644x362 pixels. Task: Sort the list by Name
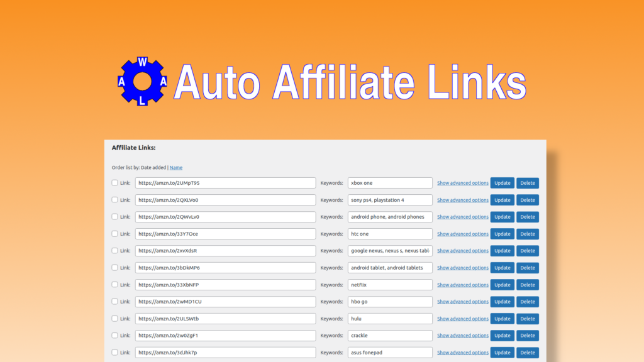176,167
